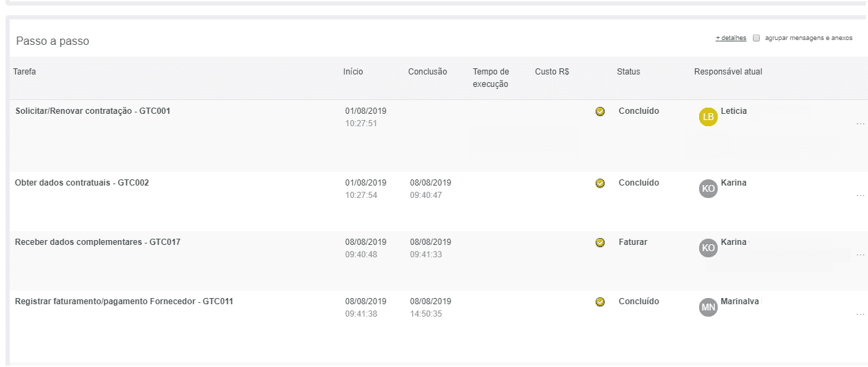This screenshot has width=868, height=367.
Task: Click Karina's avatar in GTC017 row
Action: 708,248
